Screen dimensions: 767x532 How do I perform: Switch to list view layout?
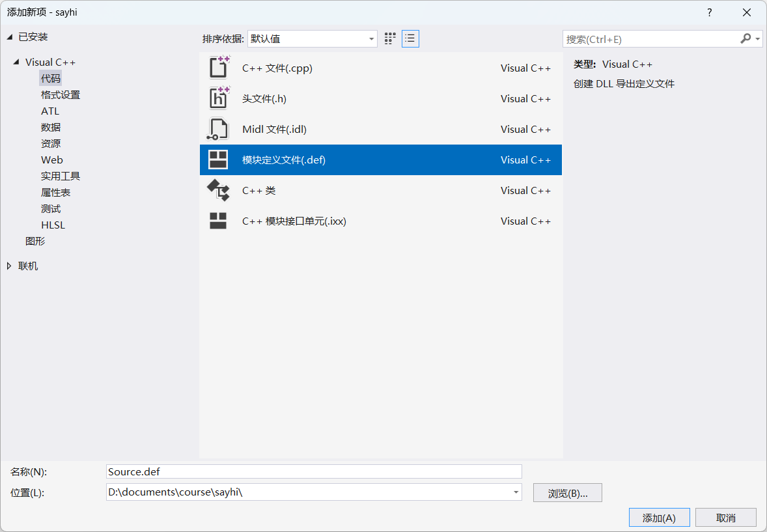[x=410, y=38]
